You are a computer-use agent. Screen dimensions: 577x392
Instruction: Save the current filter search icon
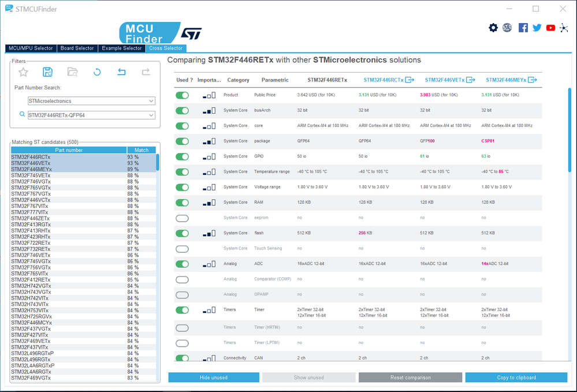pos(48,72)
